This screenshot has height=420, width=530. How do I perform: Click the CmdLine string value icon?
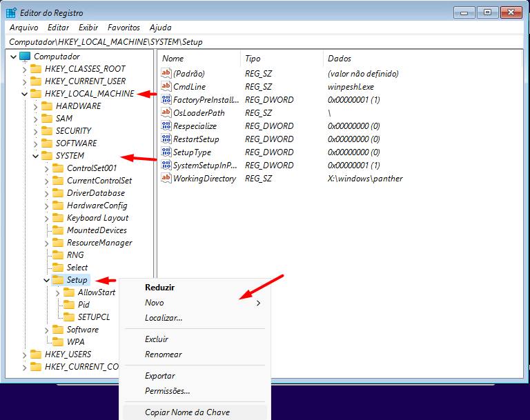(166, 87)
